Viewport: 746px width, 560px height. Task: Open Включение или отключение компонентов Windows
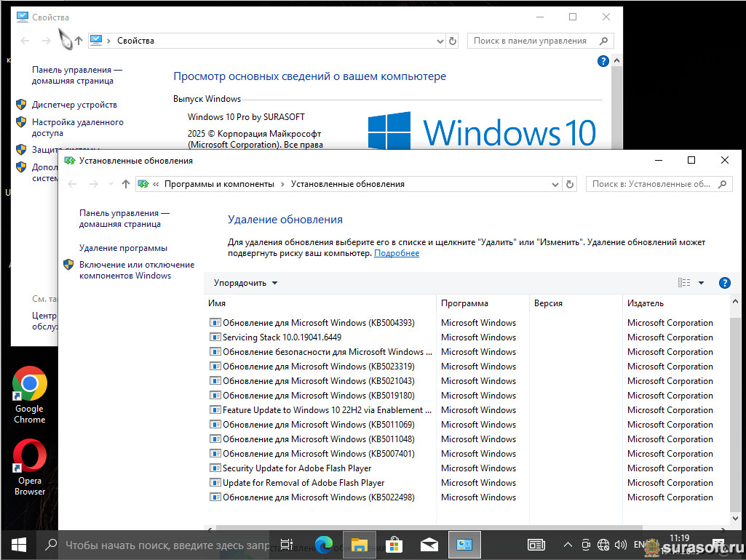pos(136,270)
